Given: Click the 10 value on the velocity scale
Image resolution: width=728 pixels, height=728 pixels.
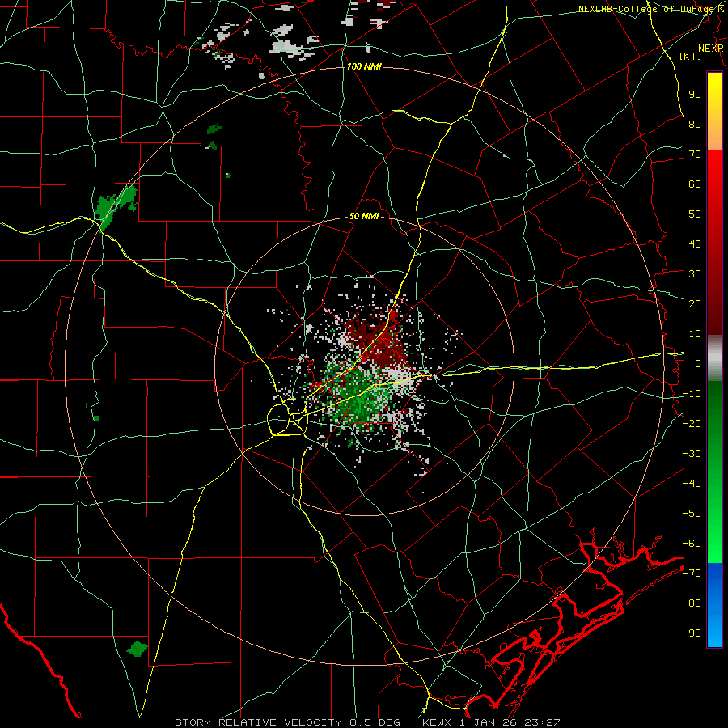Looking at the screenshot, I should (695, 334).
